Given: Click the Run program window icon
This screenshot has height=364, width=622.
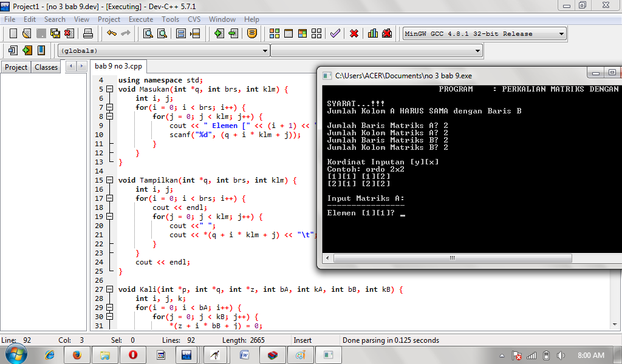Looking at the screenshot, I should pyautogui.click(x=289, y=33).
